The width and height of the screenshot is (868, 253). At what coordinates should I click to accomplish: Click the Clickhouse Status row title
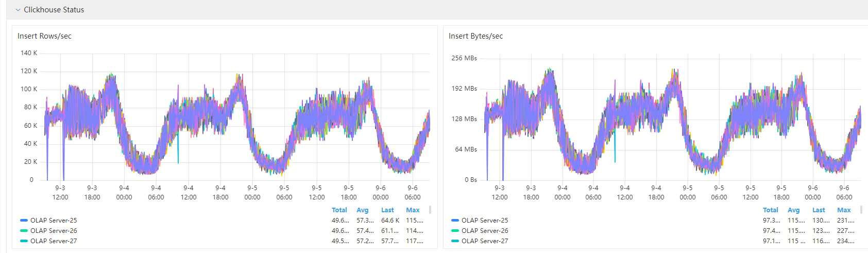tap(54, 10)
